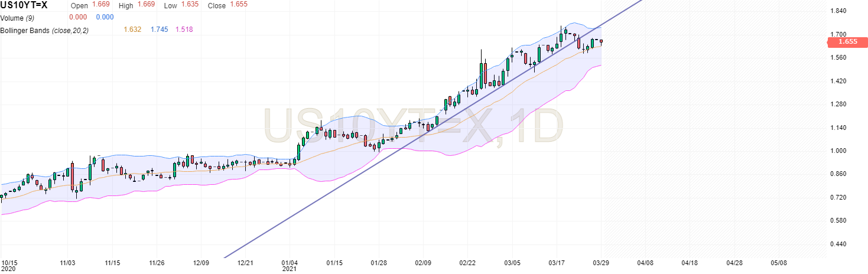Click the blue Bollinger upper value 1.745
This screenshot has width=868, height=274.
[x=159, y=30]
